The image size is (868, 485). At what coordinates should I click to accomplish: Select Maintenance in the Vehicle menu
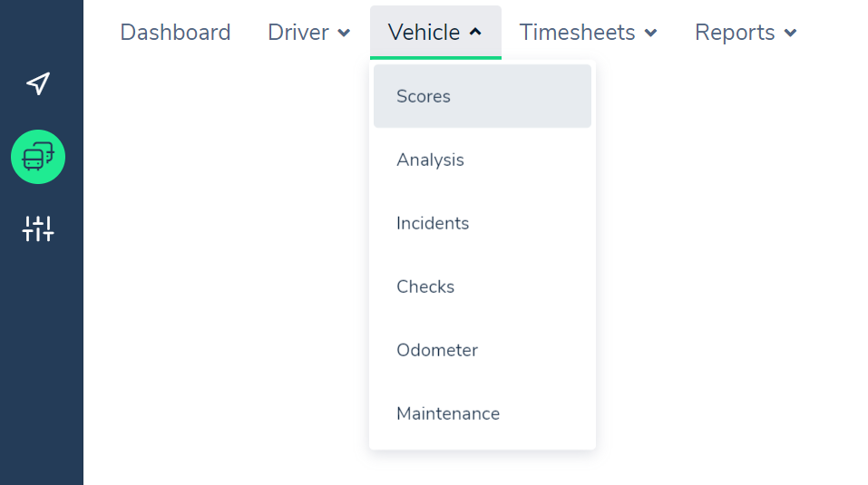click(483, 413)
